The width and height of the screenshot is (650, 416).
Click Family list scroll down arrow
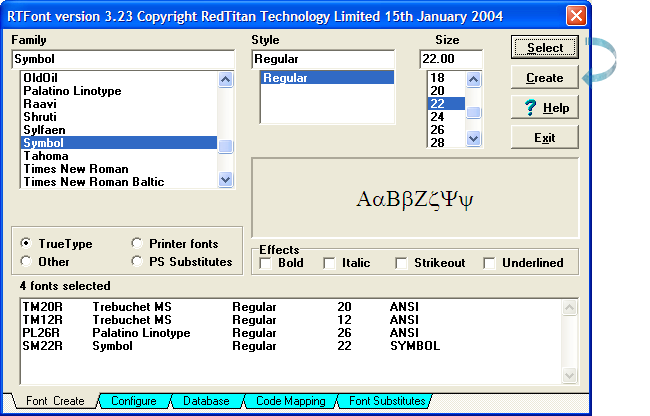[226, 180]
